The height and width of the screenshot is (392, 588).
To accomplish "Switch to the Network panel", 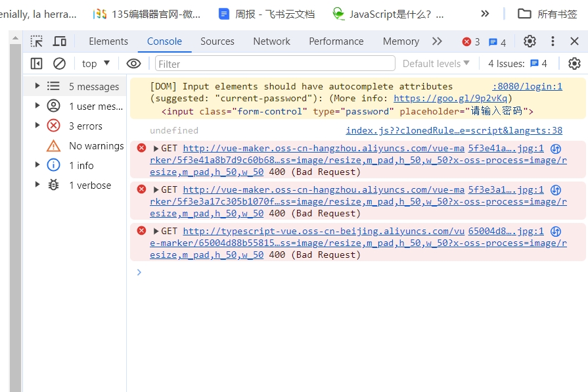I will click(x=271, y=41).
